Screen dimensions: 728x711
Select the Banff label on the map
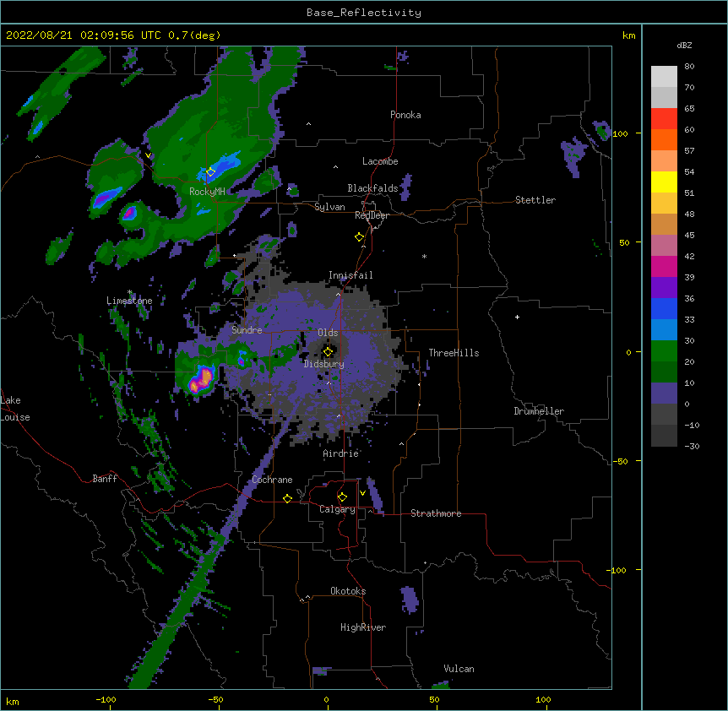click(x=105, y=479)
